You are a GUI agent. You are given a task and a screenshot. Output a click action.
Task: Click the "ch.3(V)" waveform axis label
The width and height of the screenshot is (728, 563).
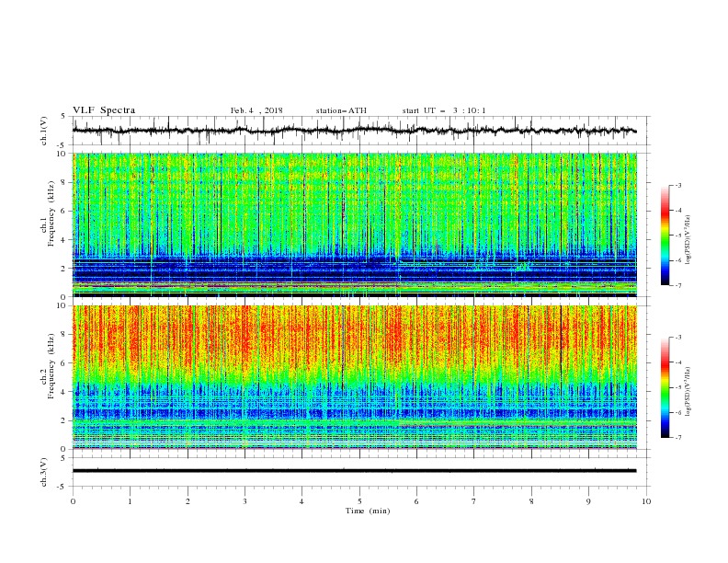coord(44,472)
